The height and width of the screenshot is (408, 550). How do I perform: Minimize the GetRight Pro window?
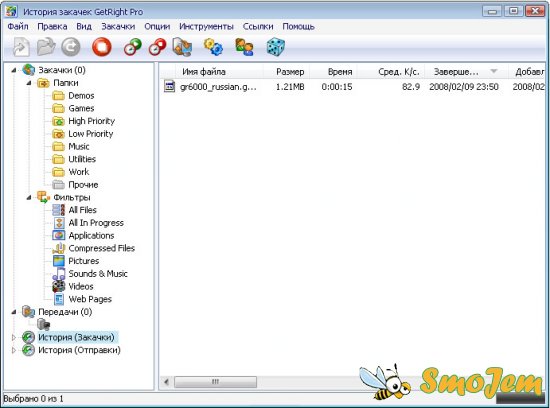click(492, 11)
